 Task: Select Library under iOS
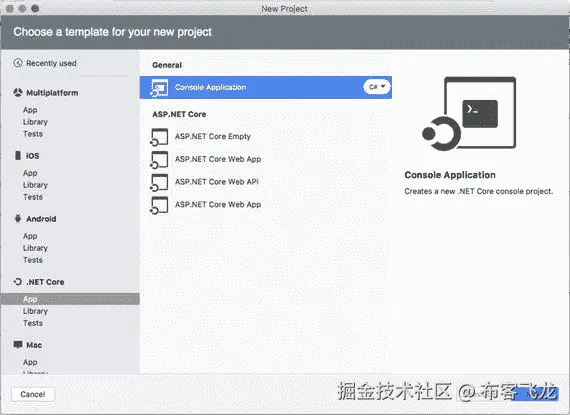[x=35, y=185]
